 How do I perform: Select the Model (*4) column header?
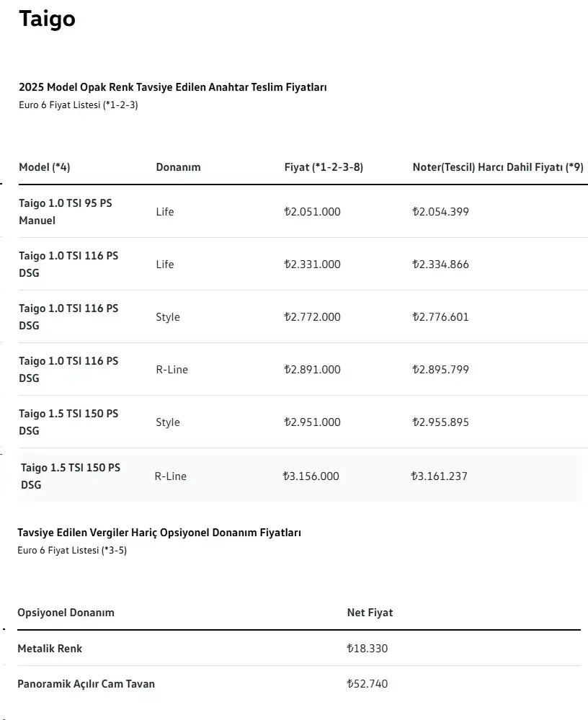pyautogui.click(x=45, y=167)
